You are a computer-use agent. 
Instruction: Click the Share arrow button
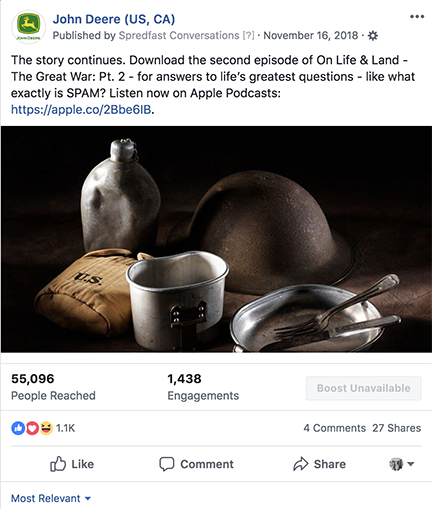(319, 464)
